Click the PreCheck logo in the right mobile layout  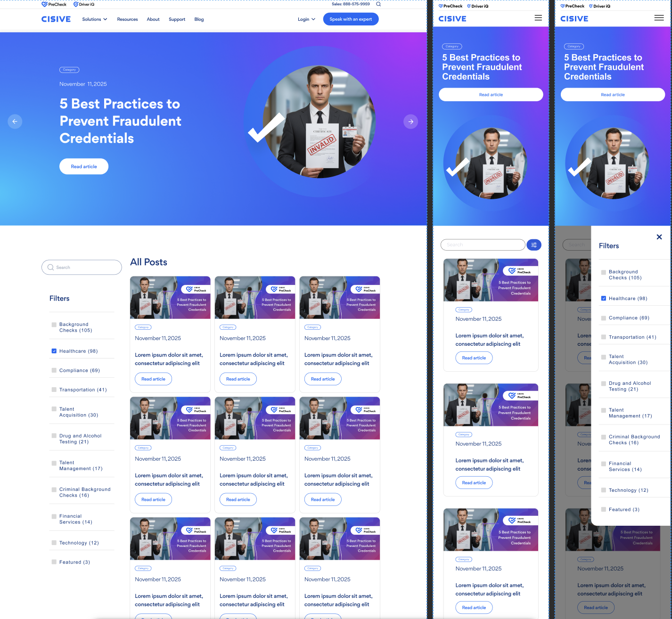point(572,6)
